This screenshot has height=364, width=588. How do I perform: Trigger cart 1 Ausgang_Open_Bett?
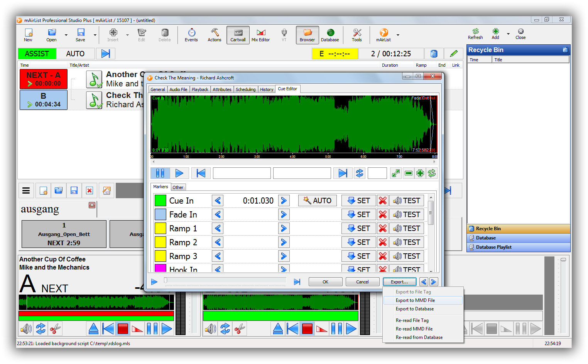coord(64,234)
